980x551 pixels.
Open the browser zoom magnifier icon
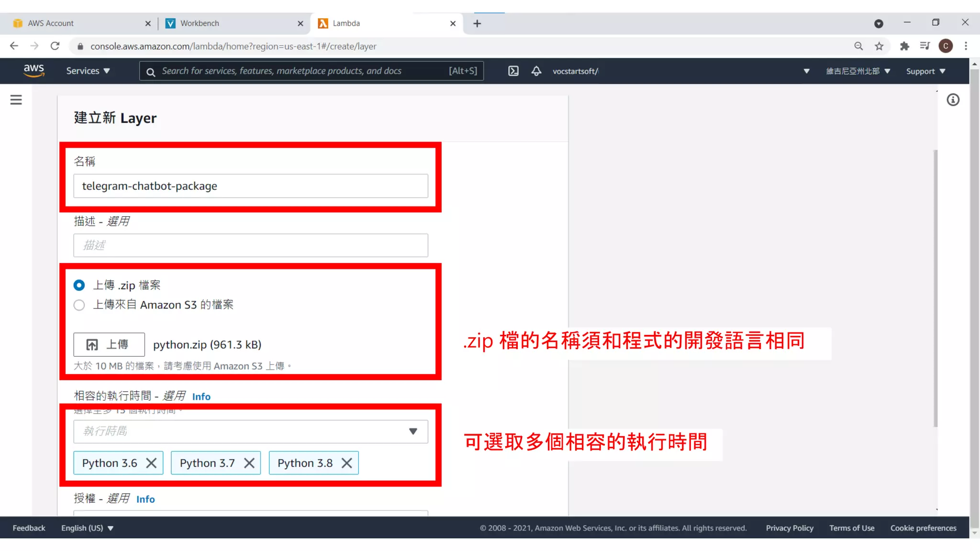click(858, 46)
